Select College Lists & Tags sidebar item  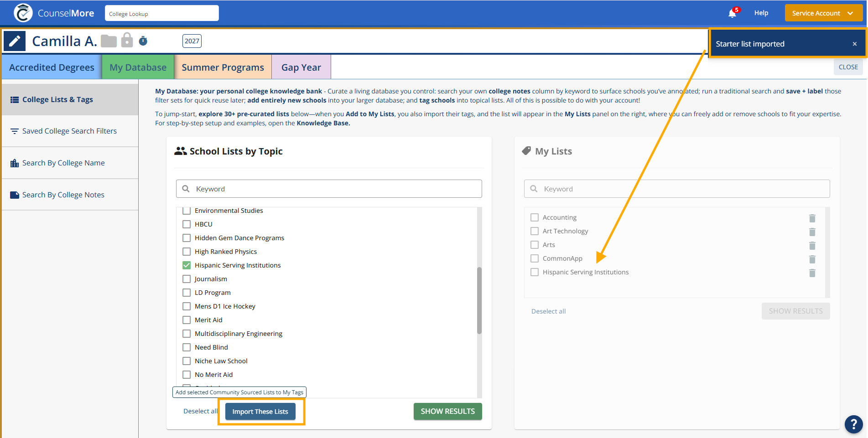pyautogui.click(x=70, y=99)
